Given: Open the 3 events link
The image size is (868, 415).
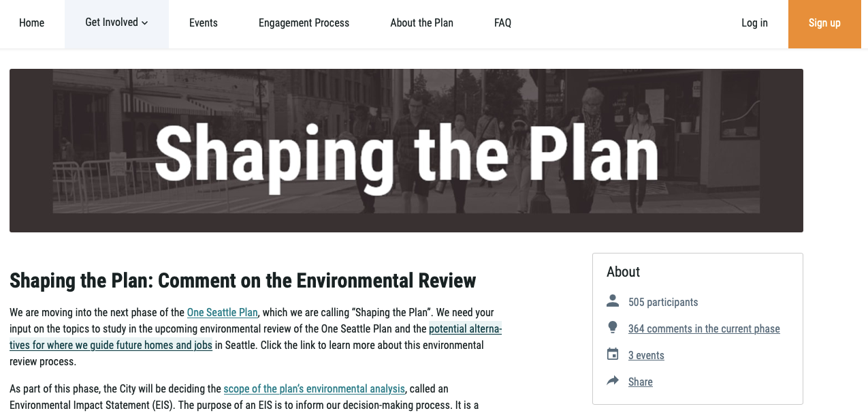Looking at the screenshot, I should [x=646, y=356].
